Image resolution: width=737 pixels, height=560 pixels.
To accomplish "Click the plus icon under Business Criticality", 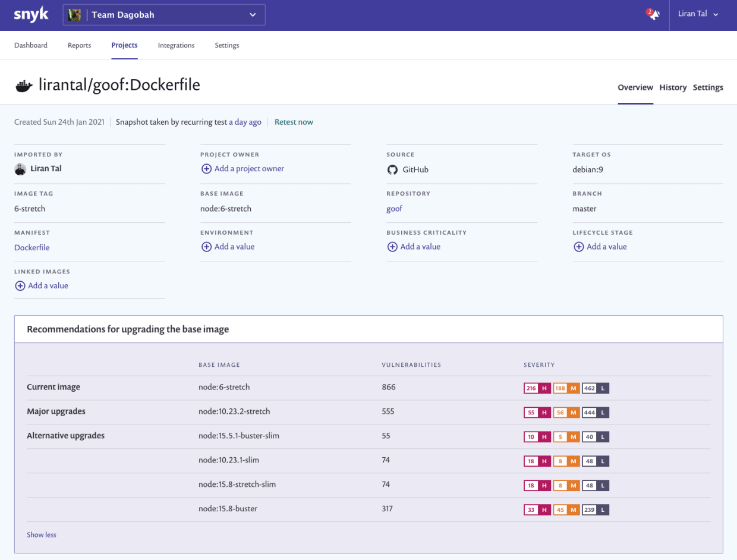I will click(x=392, y=247).
